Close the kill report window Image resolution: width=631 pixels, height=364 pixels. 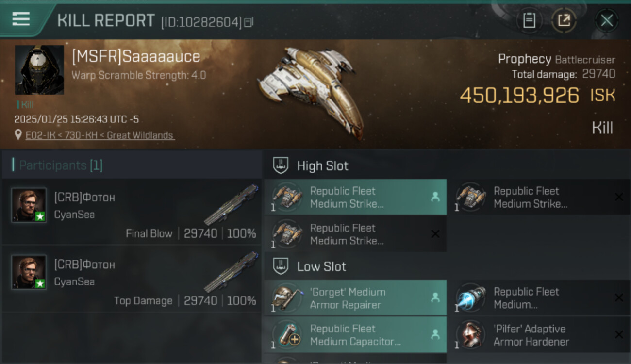pyautogui.click(x=607, y=20)
